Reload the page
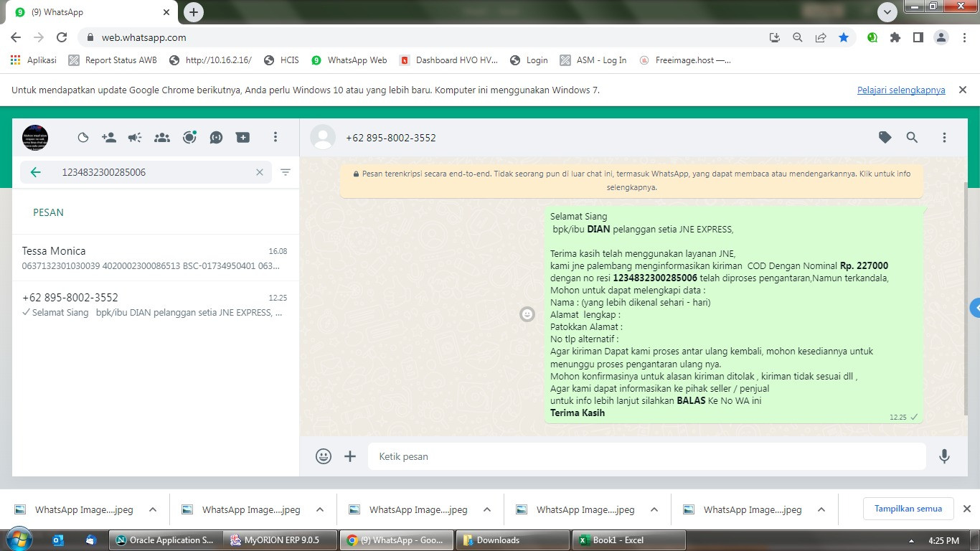The height and width of the screenshot is (551, 980). (x=62, y=37)
